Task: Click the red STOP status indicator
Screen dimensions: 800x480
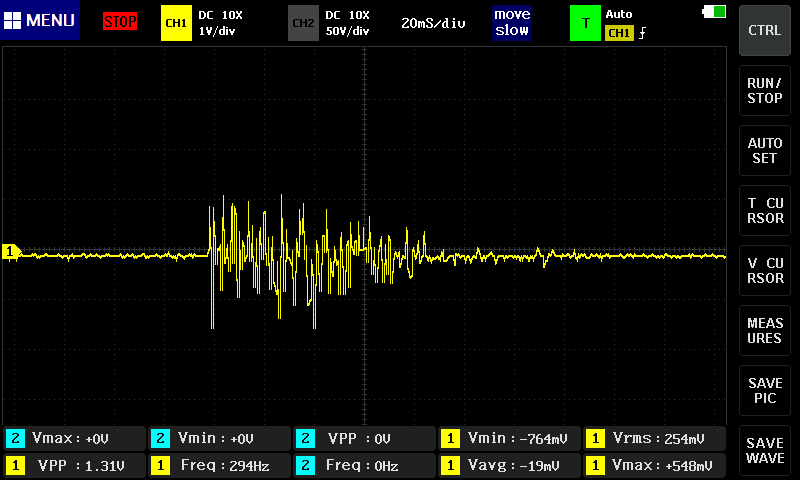Action: [x=120, y=22]
